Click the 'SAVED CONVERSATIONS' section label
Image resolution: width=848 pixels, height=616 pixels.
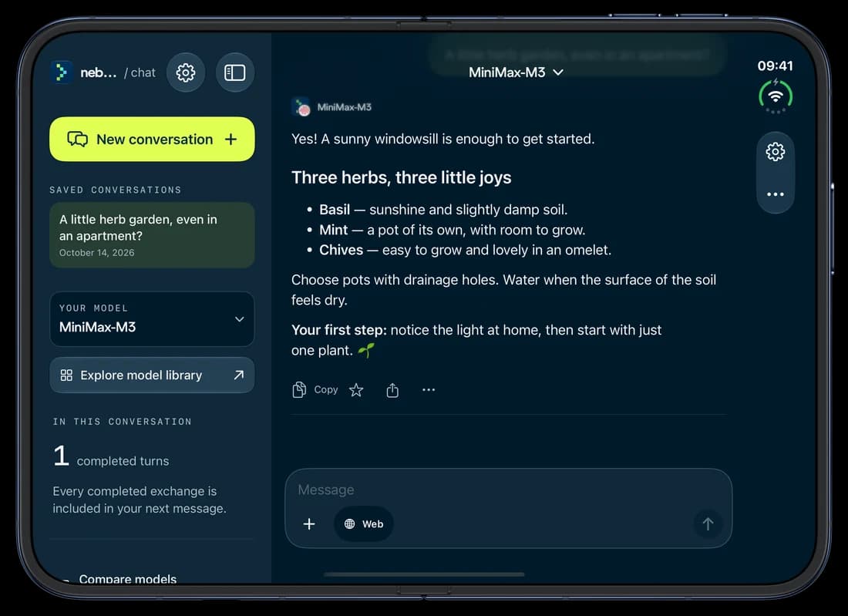click(115, 190)
